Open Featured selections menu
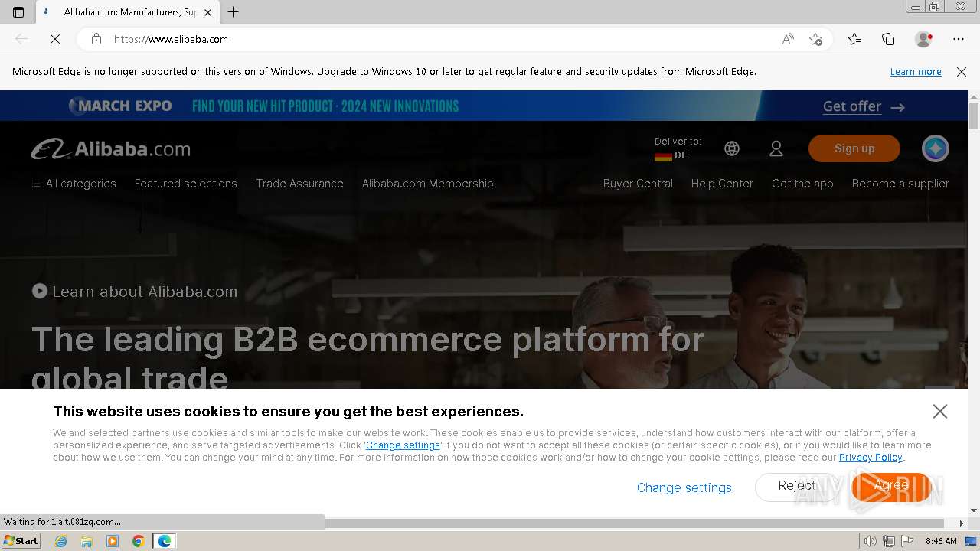 tap(186, 184)
